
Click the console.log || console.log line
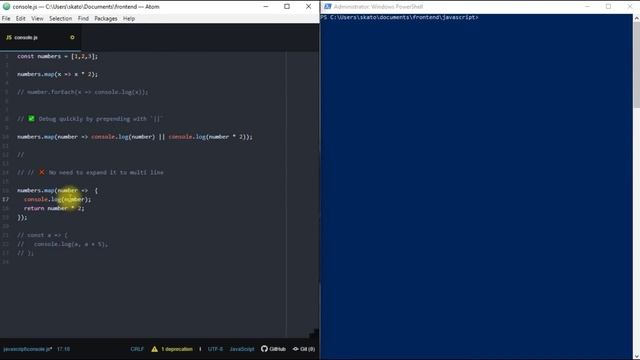pyautogui.click(x=135, y=137)
